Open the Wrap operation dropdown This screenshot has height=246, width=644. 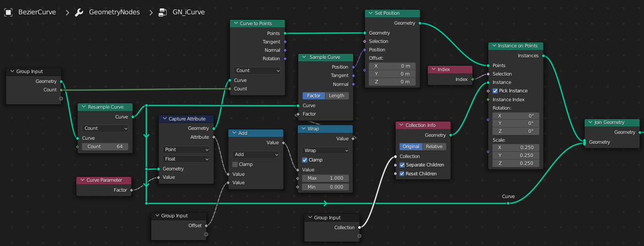coord(325,151)
